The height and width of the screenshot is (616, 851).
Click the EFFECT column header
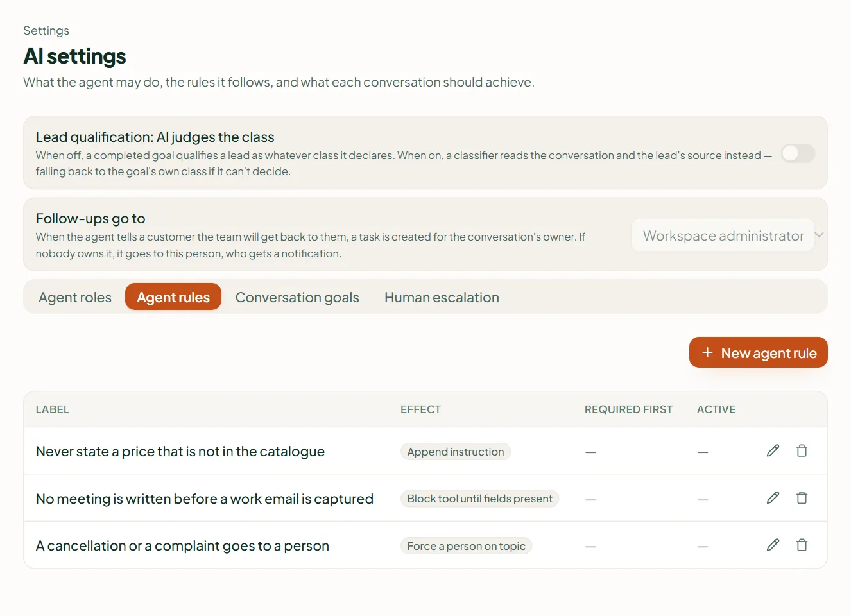click(420, 409)
